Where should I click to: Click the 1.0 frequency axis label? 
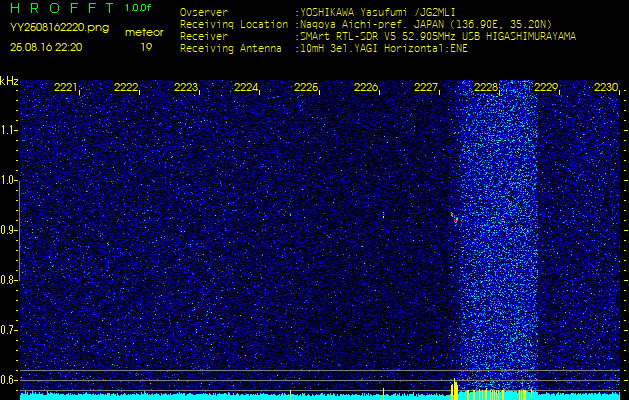(x=8, y=180)
